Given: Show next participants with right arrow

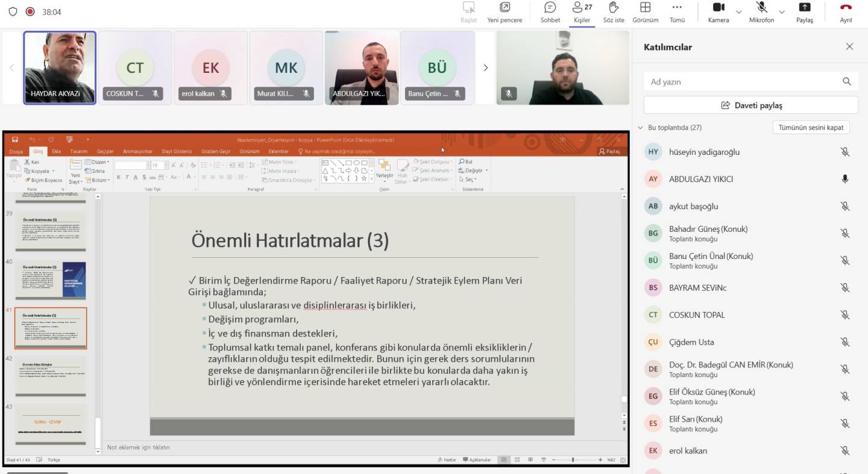Looking at the screenshot, I should (485, 68).
